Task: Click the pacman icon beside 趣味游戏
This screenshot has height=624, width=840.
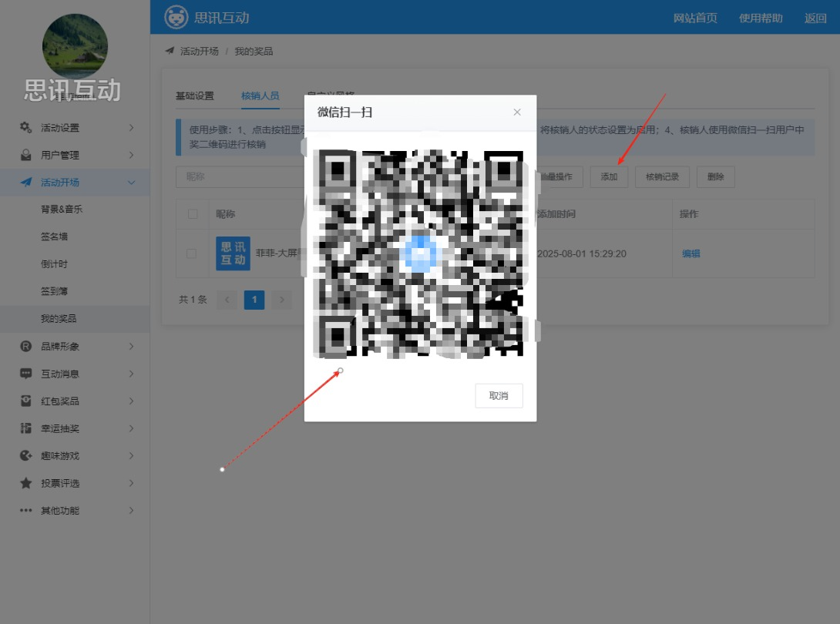Action: [x=25, y=455]
